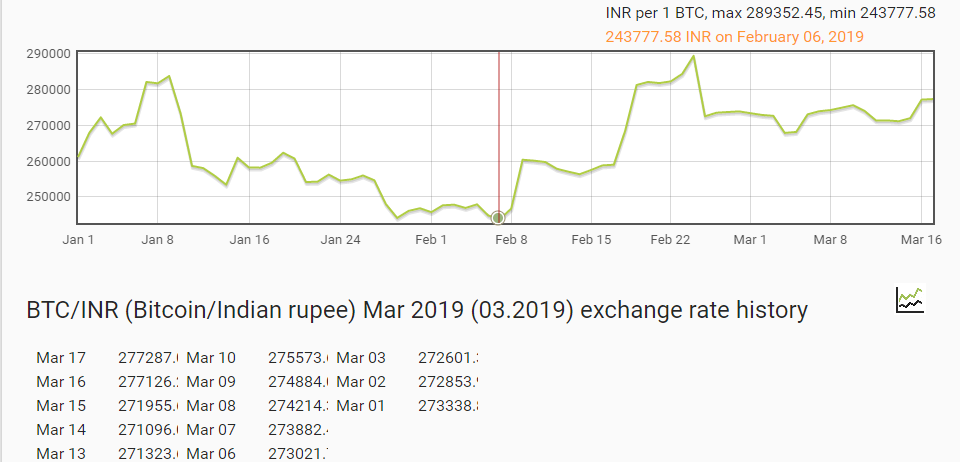This screenshot has width=960, height=462.
Task: Select the Mar 17 date entry
Action: pos(61,358)
